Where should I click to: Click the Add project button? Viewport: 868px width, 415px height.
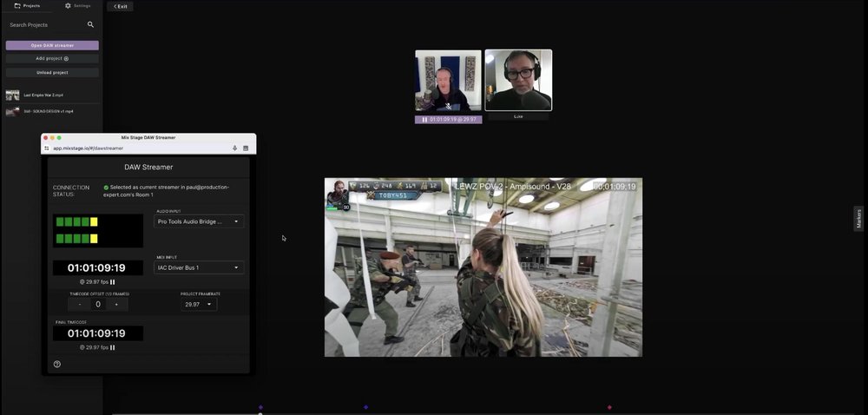tap(52, 59)
